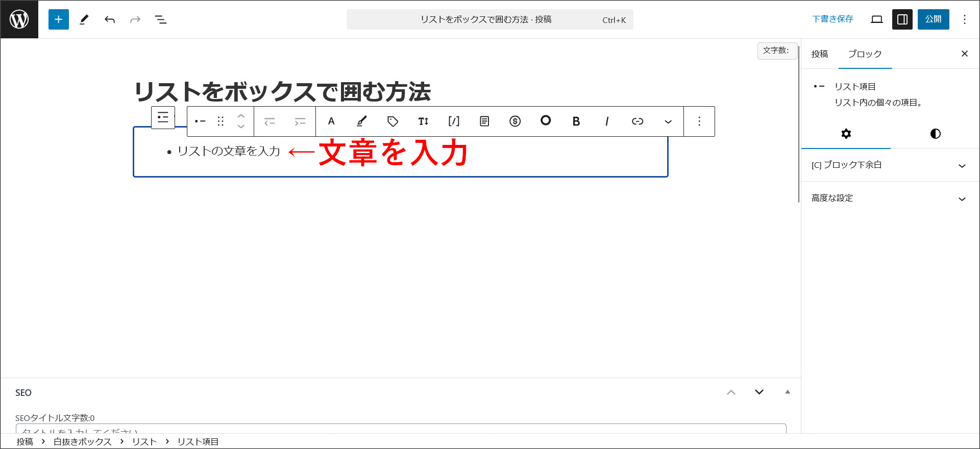The height and width of the screenshot is (449, 980).
Task: Select 白抜きボックス in the breadcrumb
Action: coord(82,442)
